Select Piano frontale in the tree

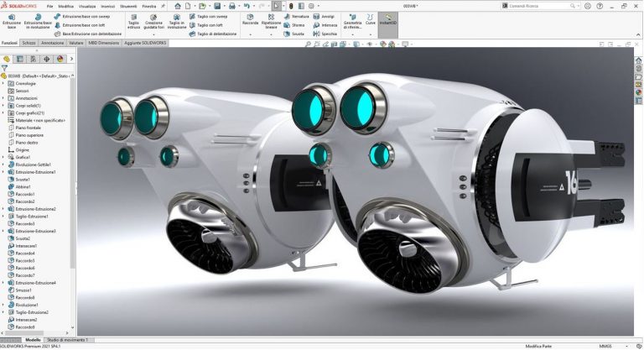[29, 127]
